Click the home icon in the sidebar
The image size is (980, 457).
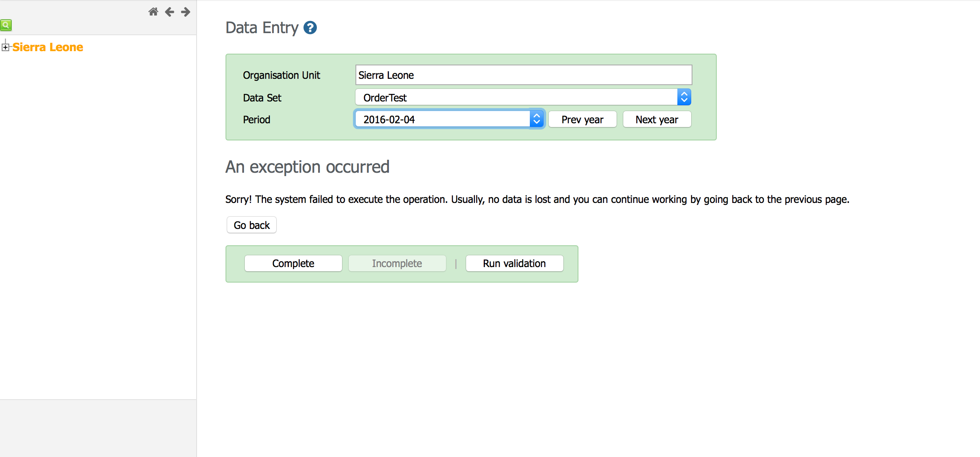pos(153,12)
